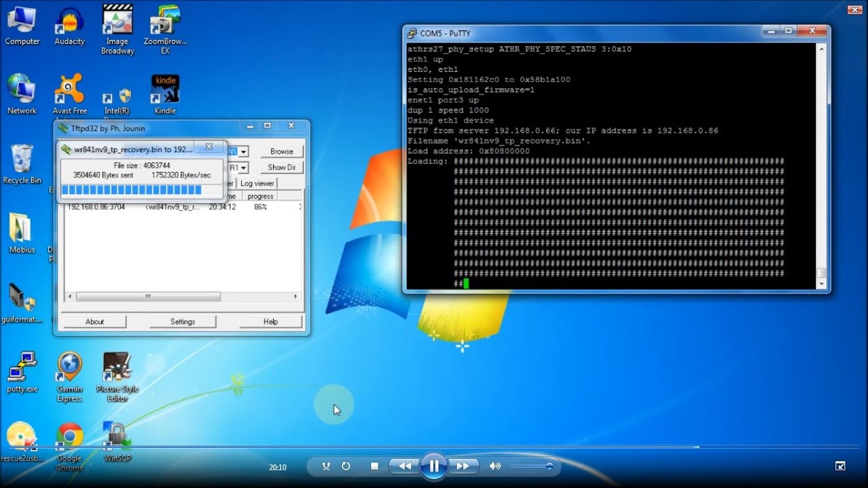868x488 pixels.
Task: Click the 'Load address: 0x80800000' terminal line
Action: click(x=469, y=151)
